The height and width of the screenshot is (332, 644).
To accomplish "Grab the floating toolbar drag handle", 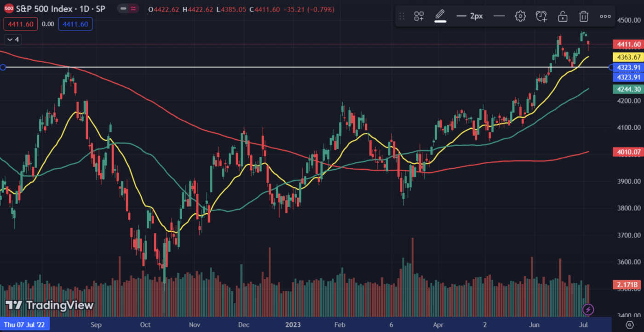I will coord(402,17).
